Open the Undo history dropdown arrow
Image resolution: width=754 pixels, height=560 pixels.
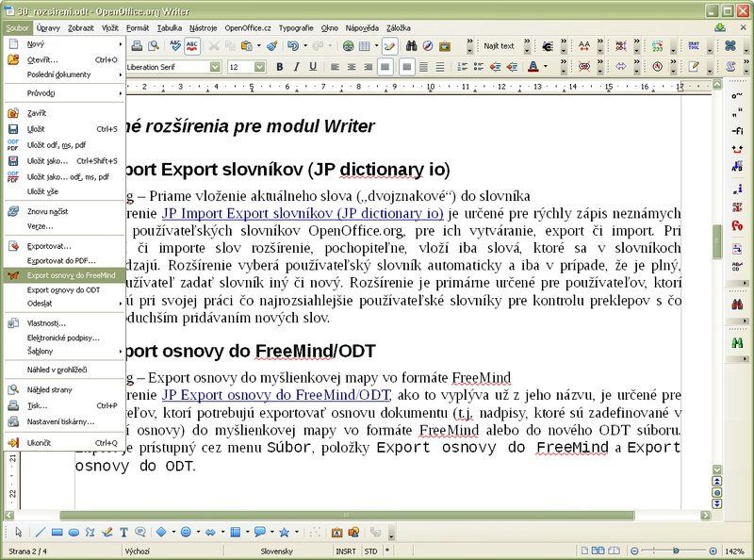click(305, 45)
